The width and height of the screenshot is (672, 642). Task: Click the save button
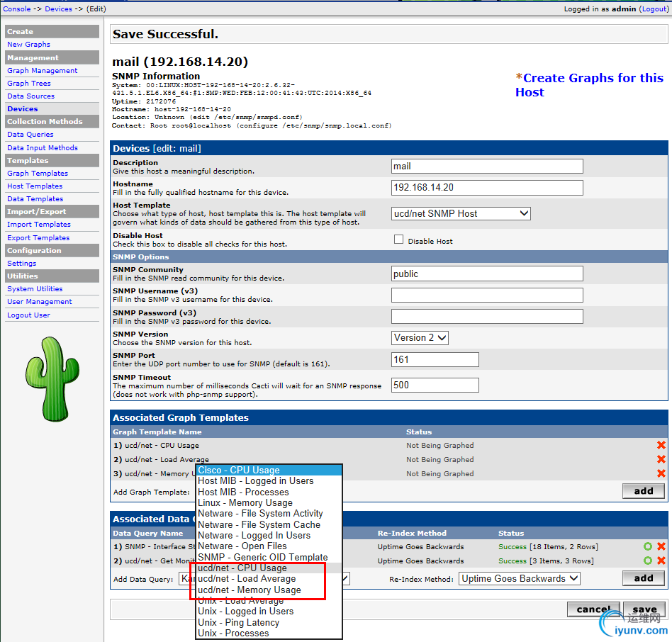pyautogui.click(x=644, y=609)
